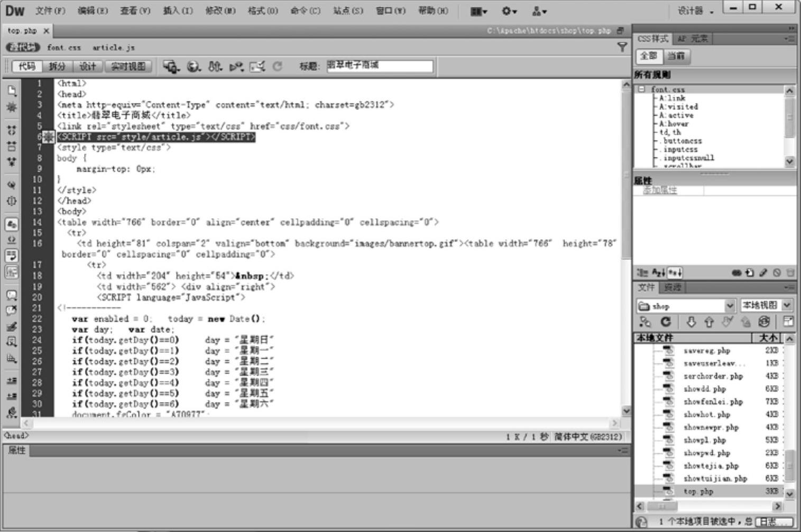
Task: Switch CSS panel to 全部 mode
Action: [649, 56]
